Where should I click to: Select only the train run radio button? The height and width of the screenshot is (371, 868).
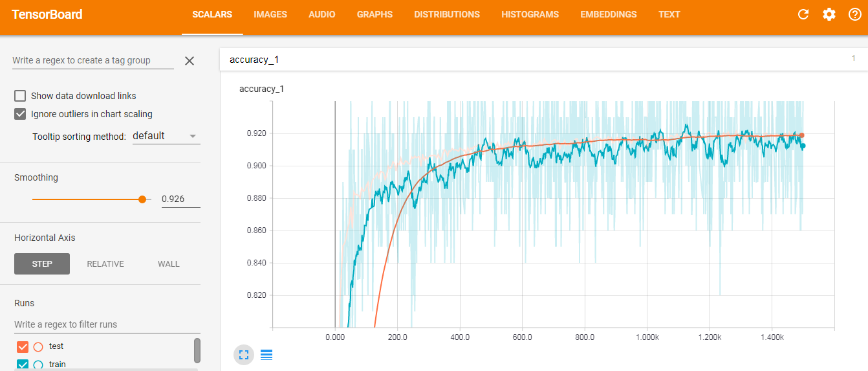tap(38, 365)
